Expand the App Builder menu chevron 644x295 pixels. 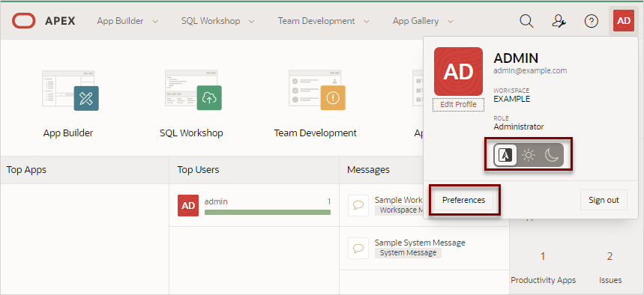[x=155, y=21]
